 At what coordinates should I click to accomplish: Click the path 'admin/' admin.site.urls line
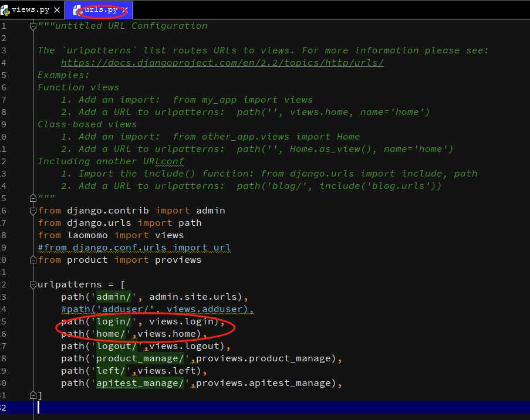(154, 297)
